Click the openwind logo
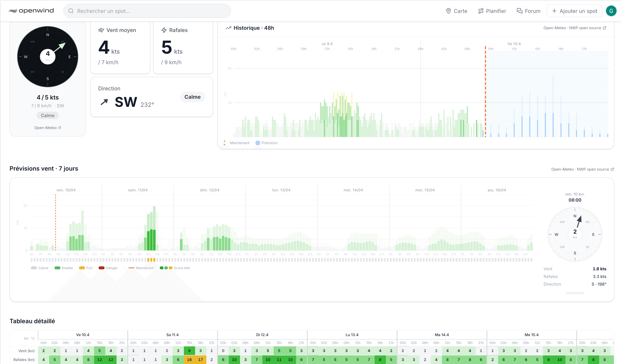Viewport: 621px width, 364px height. 31,11
